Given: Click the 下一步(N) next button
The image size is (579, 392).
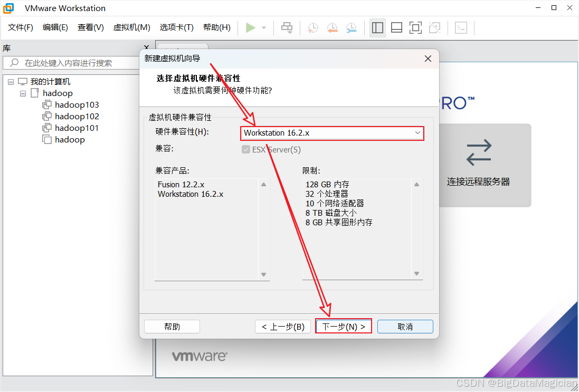Looking at the screenshot, I should [x=344, y=326].
